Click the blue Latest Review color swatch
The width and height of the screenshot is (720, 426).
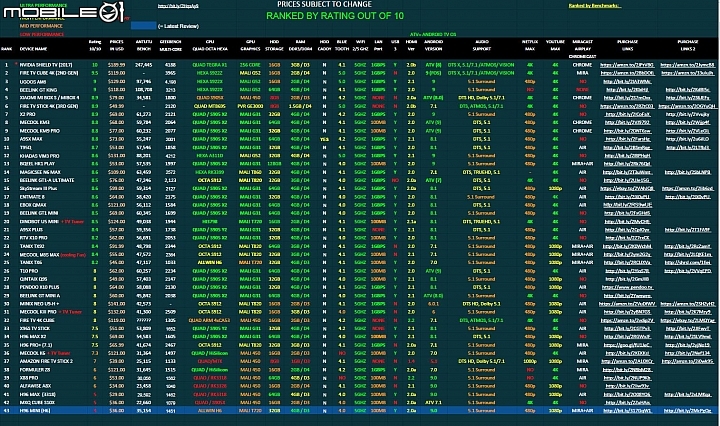143,26
